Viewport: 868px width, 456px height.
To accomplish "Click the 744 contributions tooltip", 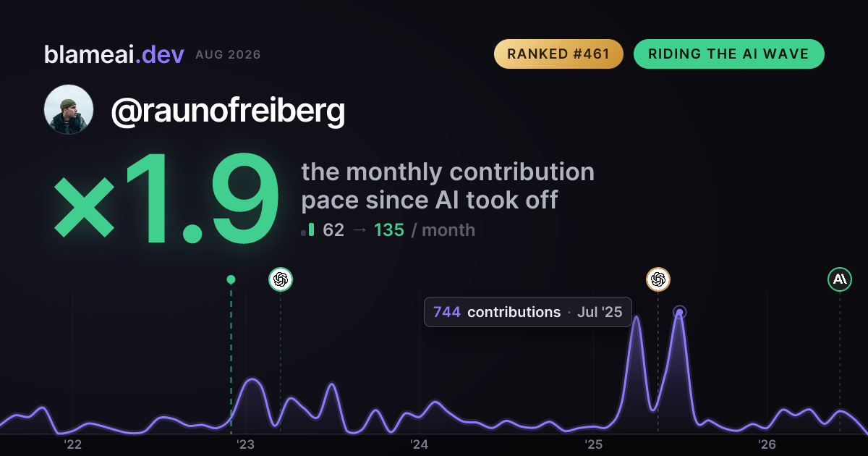I will coord(528,312).
